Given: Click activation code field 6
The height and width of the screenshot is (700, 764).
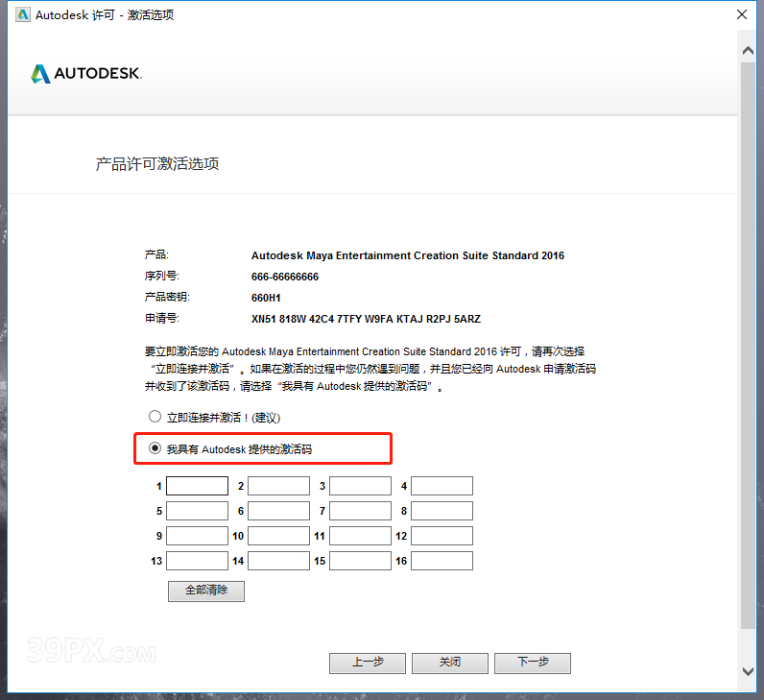Looking at the screenshot, I should click(x=278, y=511).
